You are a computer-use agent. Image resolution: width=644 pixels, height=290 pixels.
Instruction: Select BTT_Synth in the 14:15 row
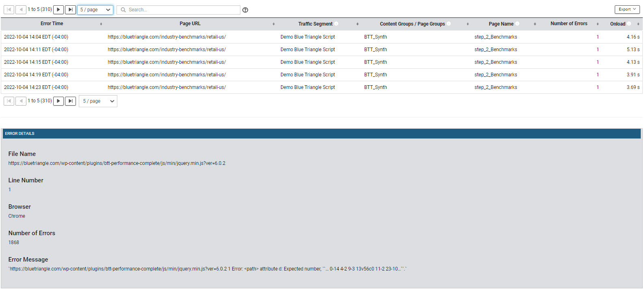click(376, 62)
